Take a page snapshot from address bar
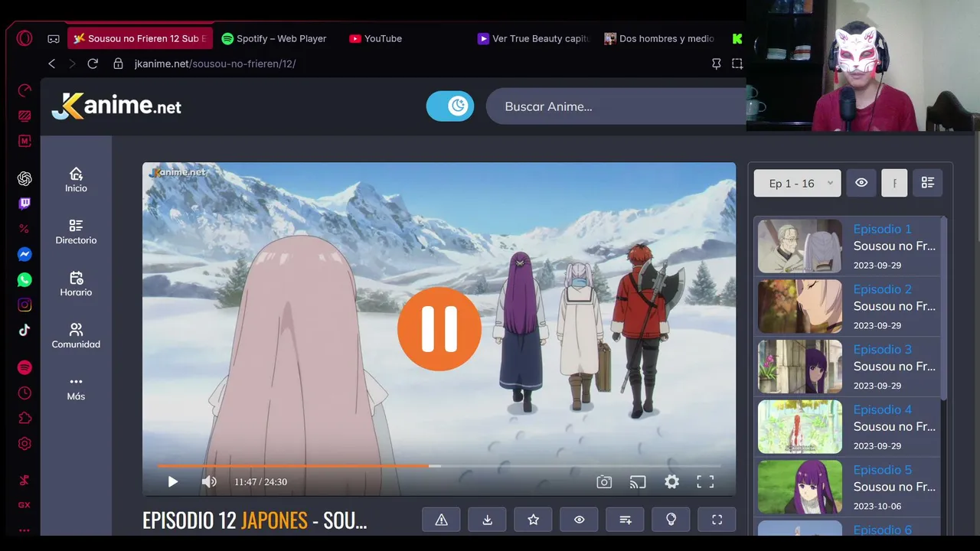 click(x=737, y=64)
